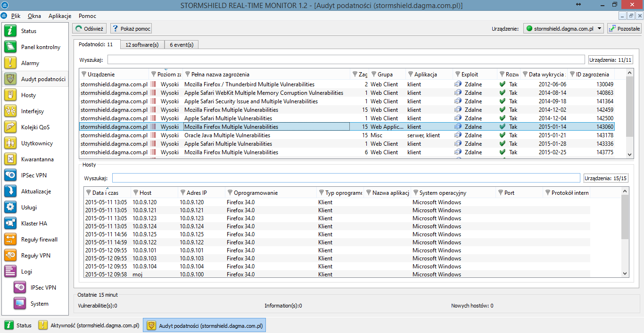Click the Pozostałe button
The image size is (644, 333).
pos(624,29)
